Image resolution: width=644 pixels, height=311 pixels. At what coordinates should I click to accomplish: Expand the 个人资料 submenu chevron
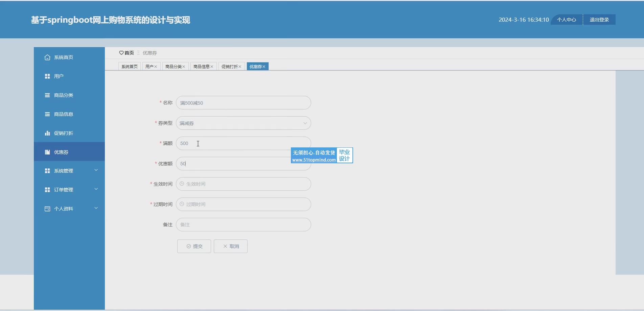(96, 208)
